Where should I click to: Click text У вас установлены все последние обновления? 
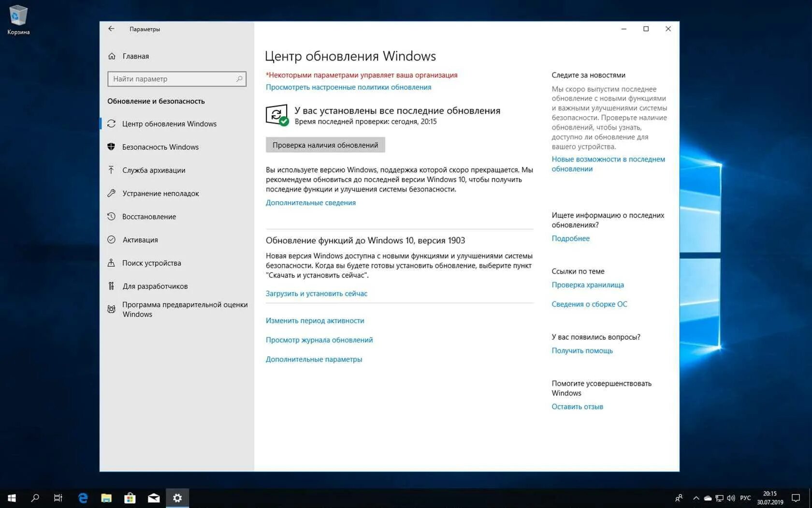point(397,111)
